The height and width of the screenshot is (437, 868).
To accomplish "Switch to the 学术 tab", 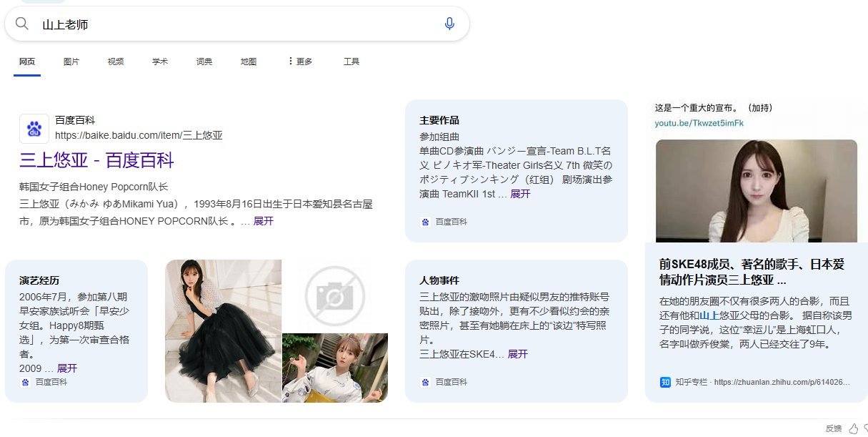I will pos(160,62).
